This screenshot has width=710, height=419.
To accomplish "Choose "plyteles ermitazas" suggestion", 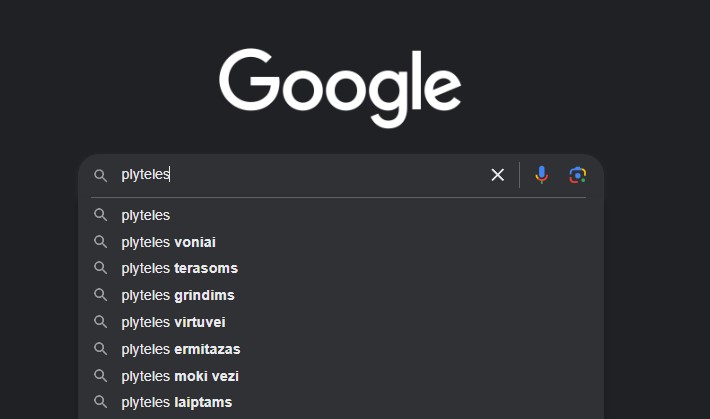I will 180,349.
